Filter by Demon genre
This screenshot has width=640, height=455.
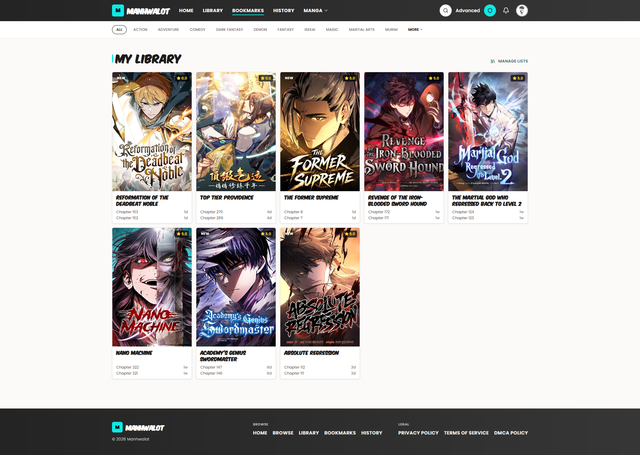(x=260, y=29)
